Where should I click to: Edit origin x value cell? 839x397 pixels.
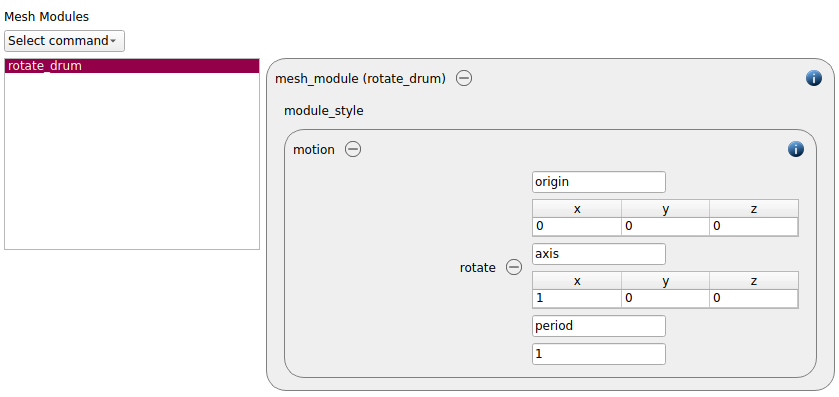[577, 226]
